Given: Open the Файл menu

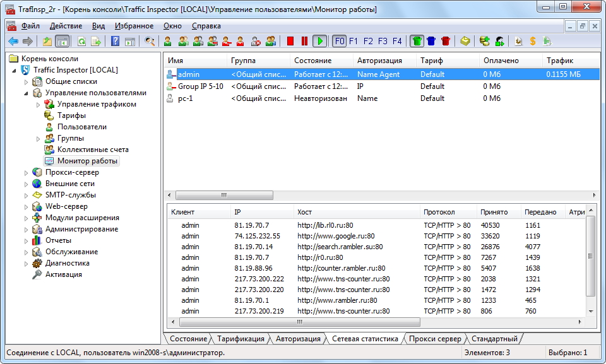Looking at the screenshot, I should (x=30, y=26).
